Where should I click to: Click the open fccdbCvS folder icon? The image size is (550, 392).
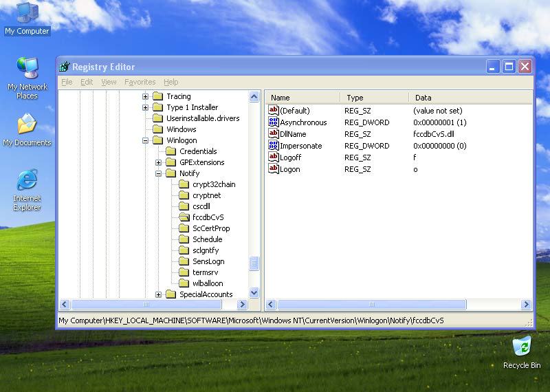[184, 217]
